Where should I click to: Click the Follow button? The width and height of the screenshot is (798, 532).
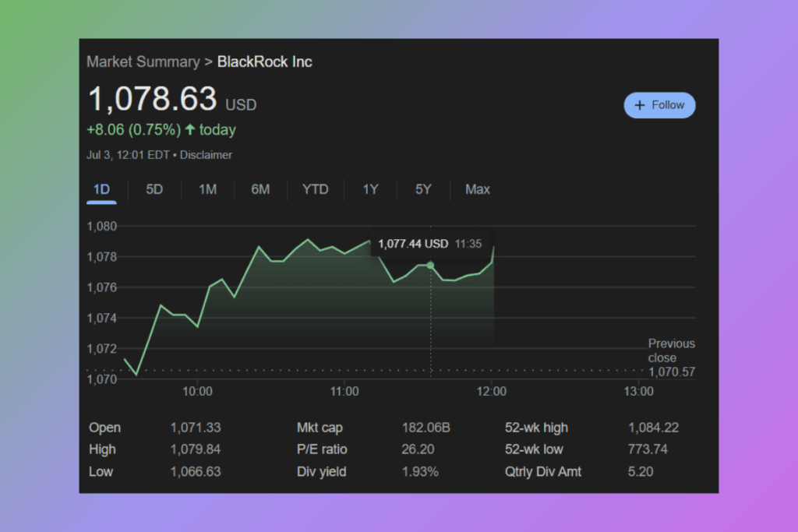[x=659, y=105]
